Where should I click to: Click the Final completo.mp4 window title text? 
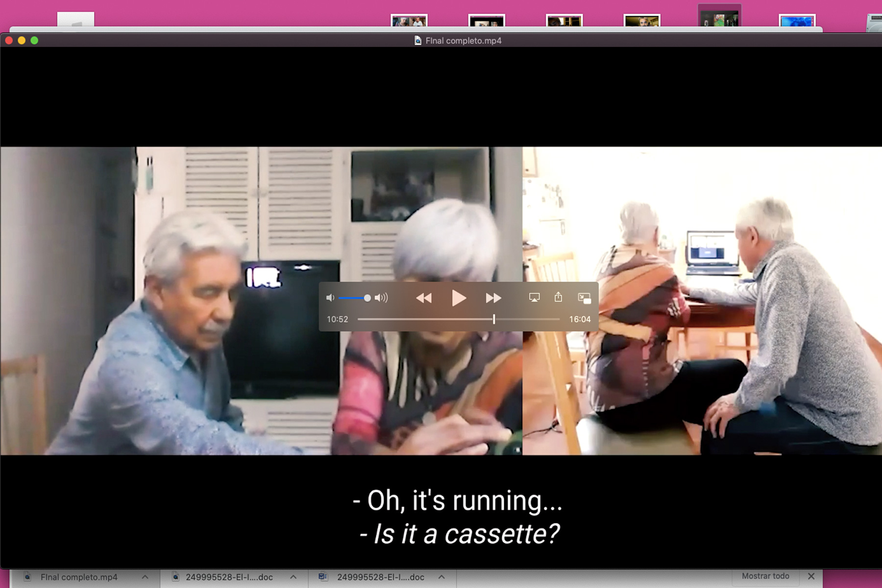click(464, 41)
